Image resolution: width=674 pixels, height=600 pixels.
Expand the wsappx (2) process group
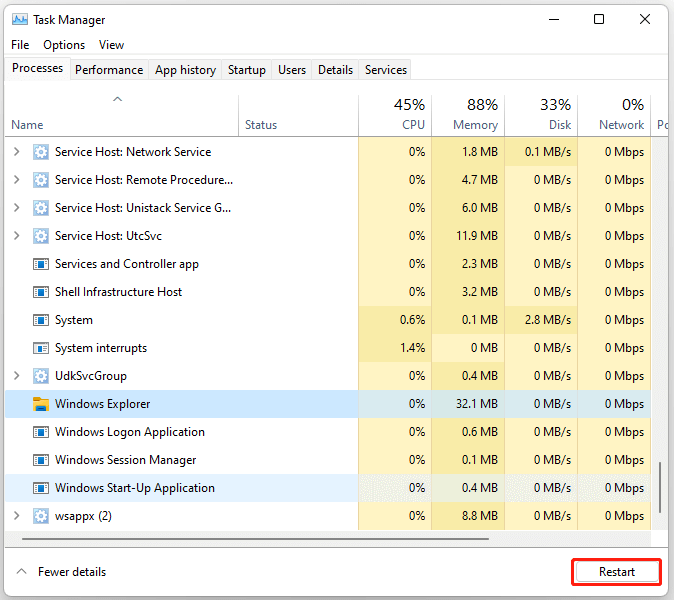16,516
